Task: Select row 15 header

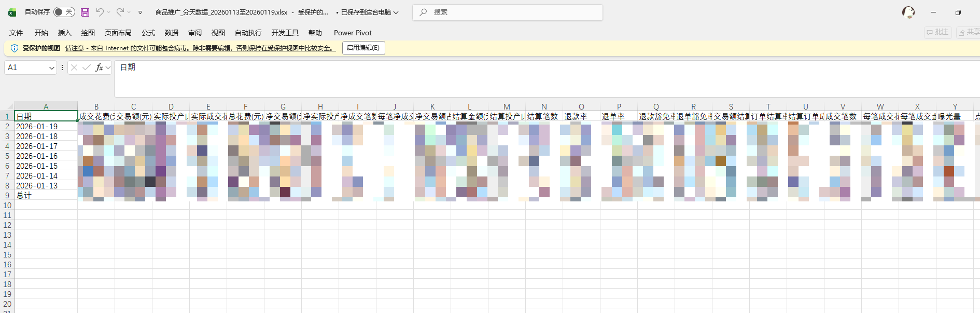Action: pyautogui.click(x=7, y=255)
